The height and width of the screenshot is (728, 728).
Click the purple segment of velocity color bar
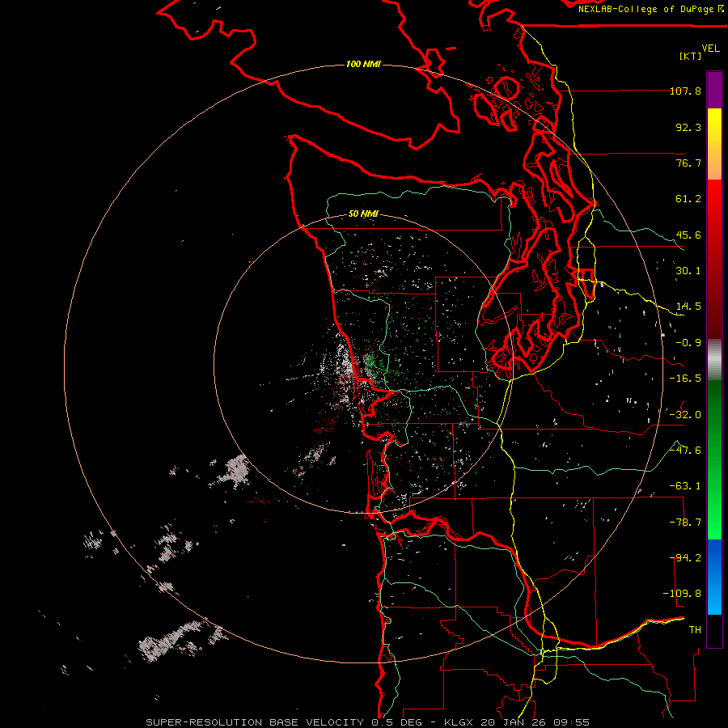pyautogui.click(x=714, y=90)
